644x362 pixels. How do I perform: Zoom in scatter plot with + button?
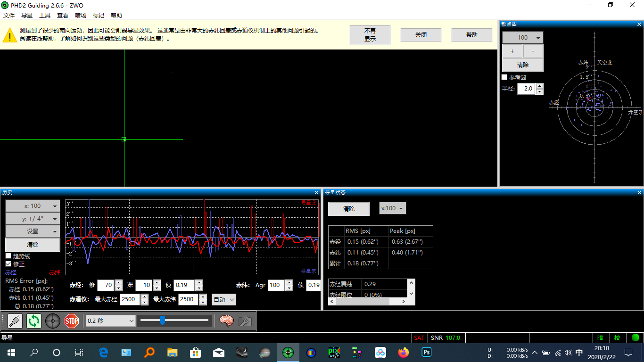click(x=512, y=51)
